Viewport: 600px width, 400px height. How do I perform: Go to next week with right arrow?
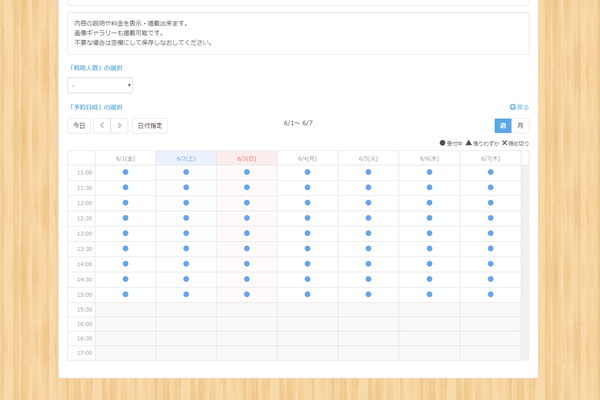click(x=119, y=126)
